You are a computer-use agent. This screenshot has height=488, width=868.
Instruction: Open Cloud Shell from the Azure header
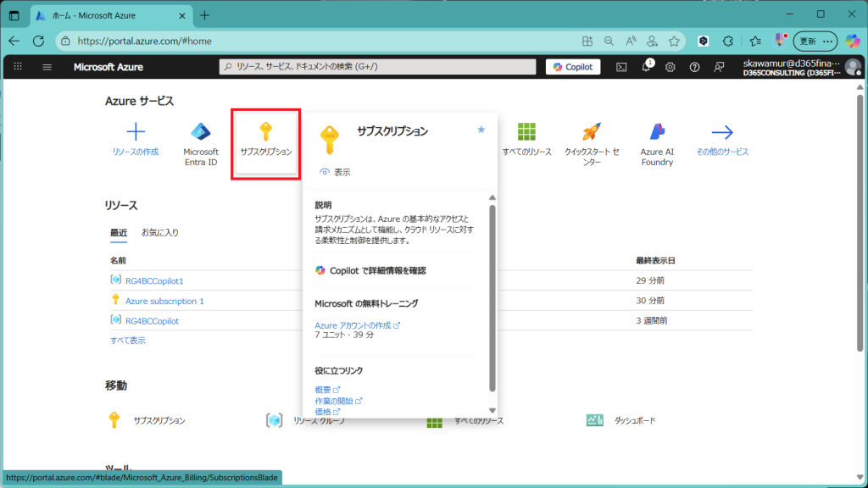click(x=621, y=67)
